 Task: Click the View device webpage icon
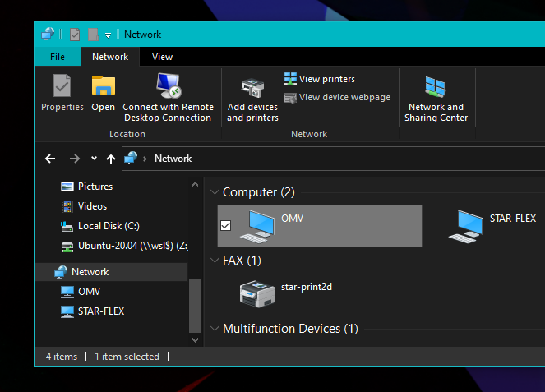click(x=290, y=98)
